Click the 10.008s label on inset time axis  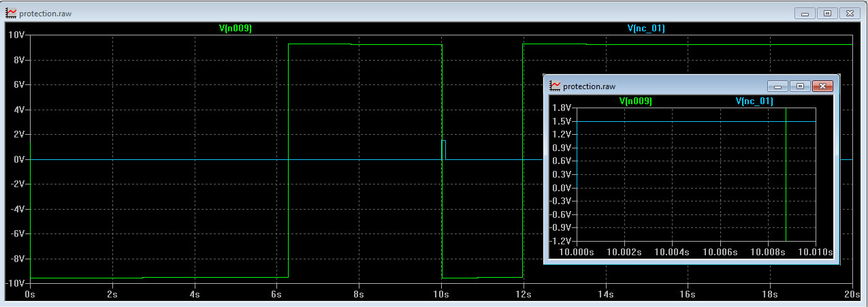tap(768, 253)
